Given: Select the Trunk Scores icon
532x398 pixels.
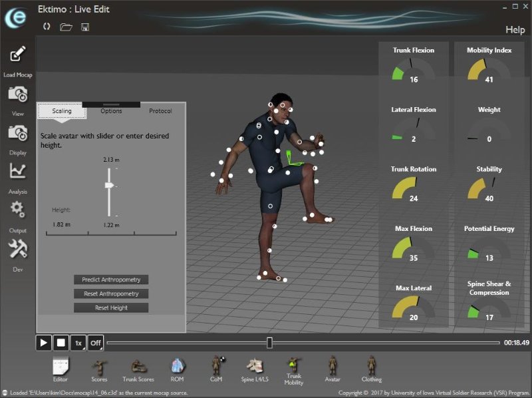Looking at the screenshot, I should (x=138, y=366).
